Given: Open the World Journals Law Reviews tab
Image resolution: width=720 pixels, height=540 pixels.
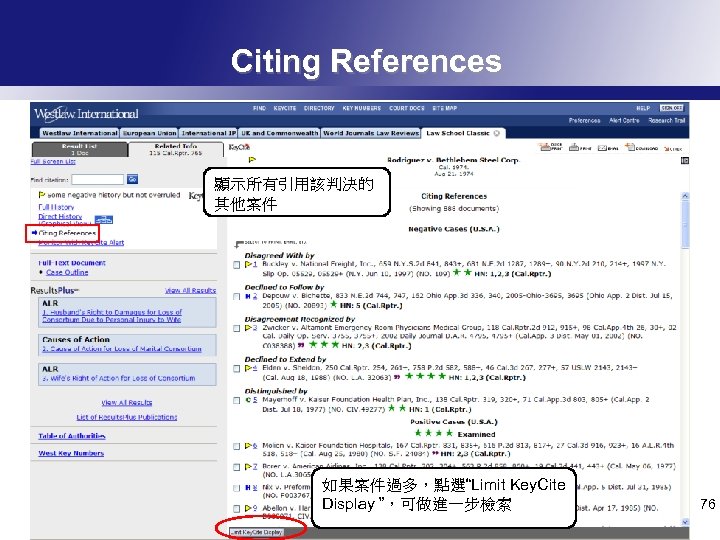Looking at the screenshot, I should point(371,133).
